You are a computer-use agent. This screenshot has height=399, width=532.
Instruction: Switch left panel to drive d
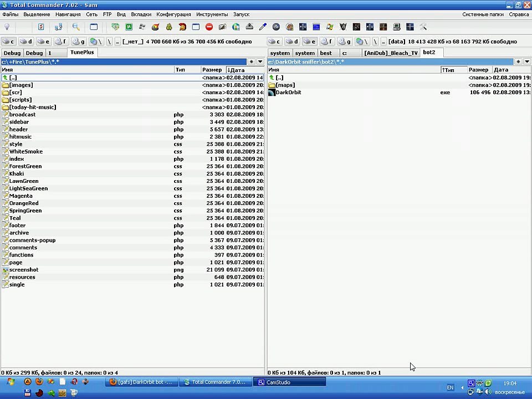[26, 42]
